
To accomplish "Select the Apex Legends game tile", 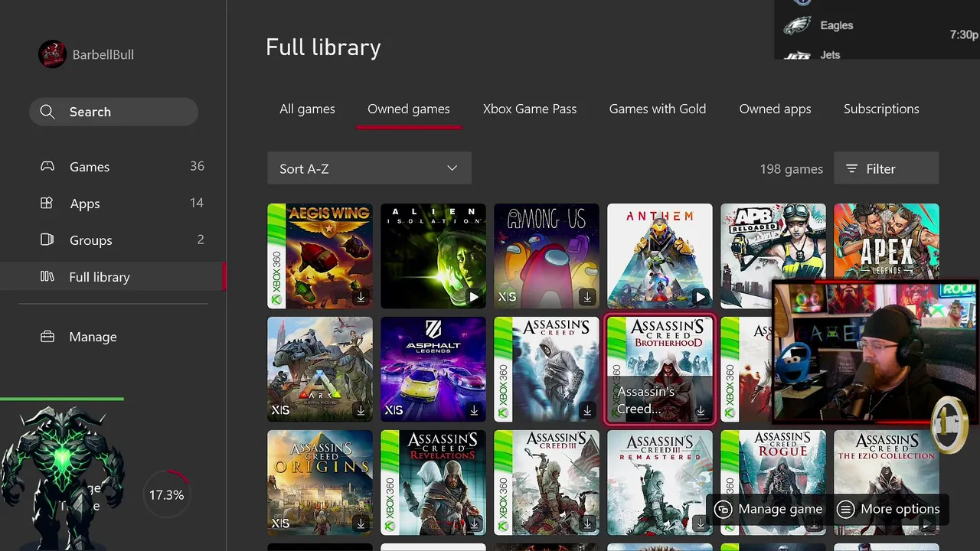I will 887,243.
